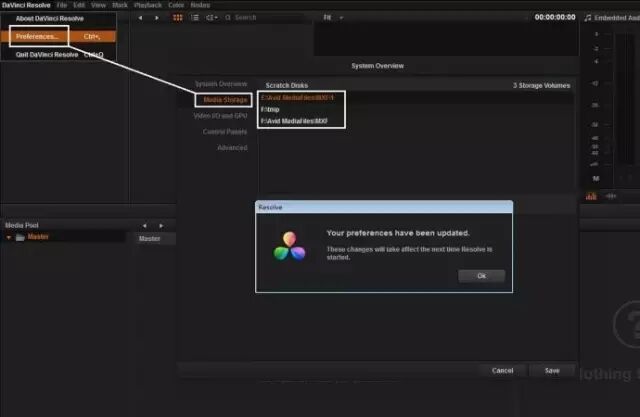Open the DaVinci Resolve application menu
The height and width of the screenshot is (417, 640).
(26, 5)
